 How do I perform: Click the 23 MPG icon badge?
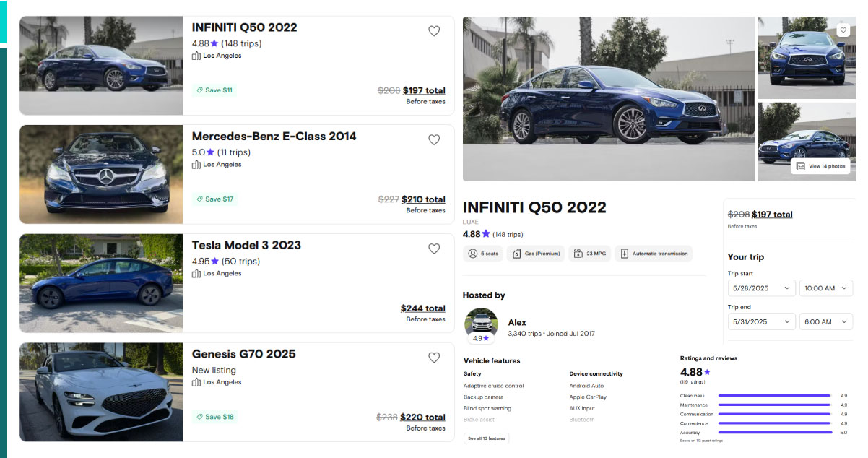click(x=589, y=254)
